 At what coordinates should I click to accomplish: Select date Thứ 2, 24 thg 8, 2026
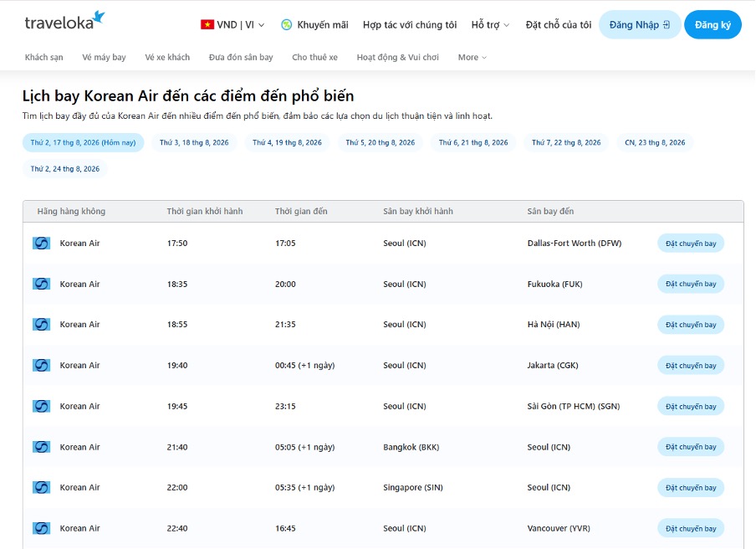(65, 169)
